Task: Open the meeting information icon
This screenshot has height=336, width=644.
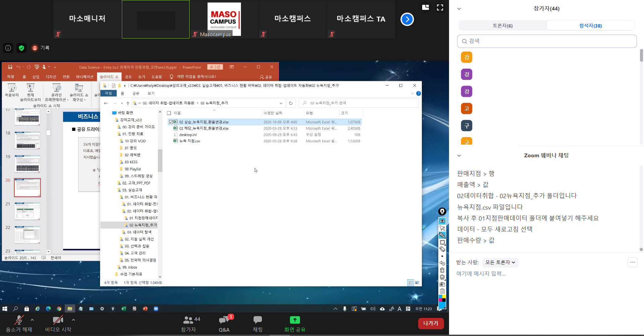Action: tap(8, 48)
